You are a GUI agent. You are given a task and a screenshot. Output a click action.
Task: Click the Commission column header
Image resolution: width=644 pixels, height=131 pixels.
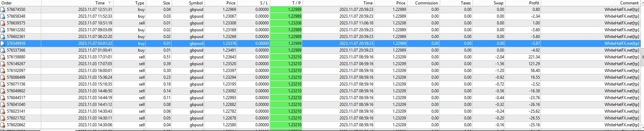[426, 3]
